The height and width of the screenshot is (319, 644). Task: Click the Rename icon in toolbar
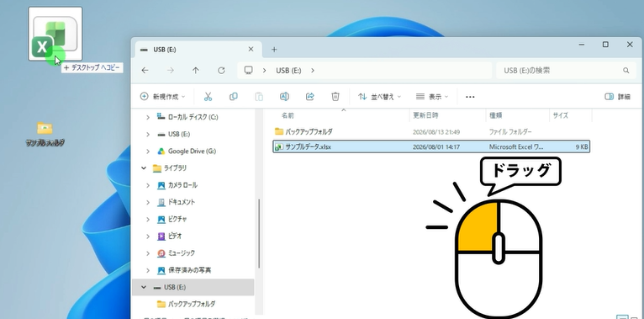(x=284, y=97)
